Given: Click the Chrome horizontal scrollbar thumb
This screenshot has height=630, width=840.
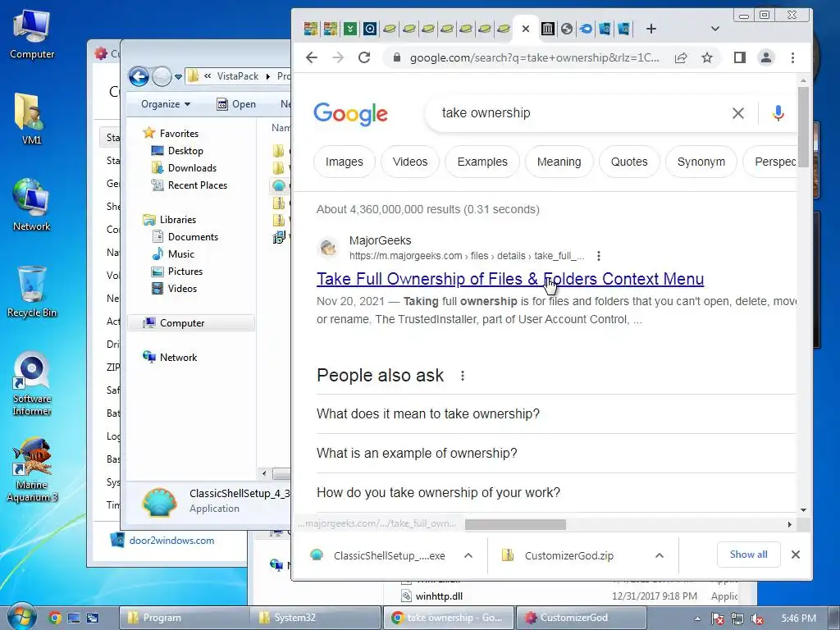Looking at the screenshot, I should tap(515, 524).
